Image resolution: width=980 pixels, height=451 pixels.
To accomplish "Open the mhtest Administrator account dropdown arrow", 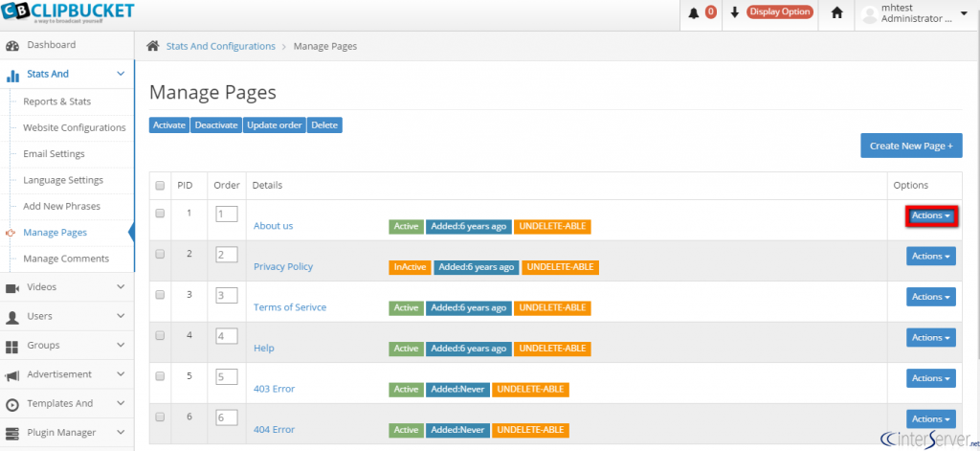I will [964, 13].
